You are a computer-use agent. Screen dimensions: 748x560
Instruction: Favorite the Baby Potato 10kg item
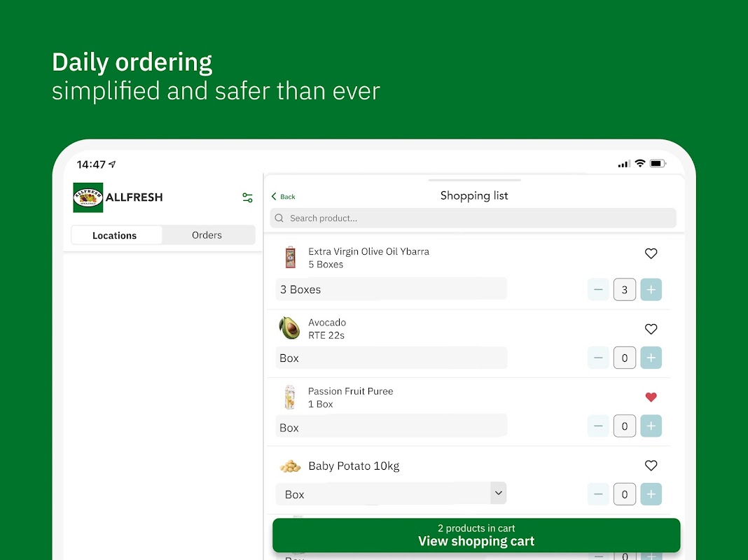point(651,465)
